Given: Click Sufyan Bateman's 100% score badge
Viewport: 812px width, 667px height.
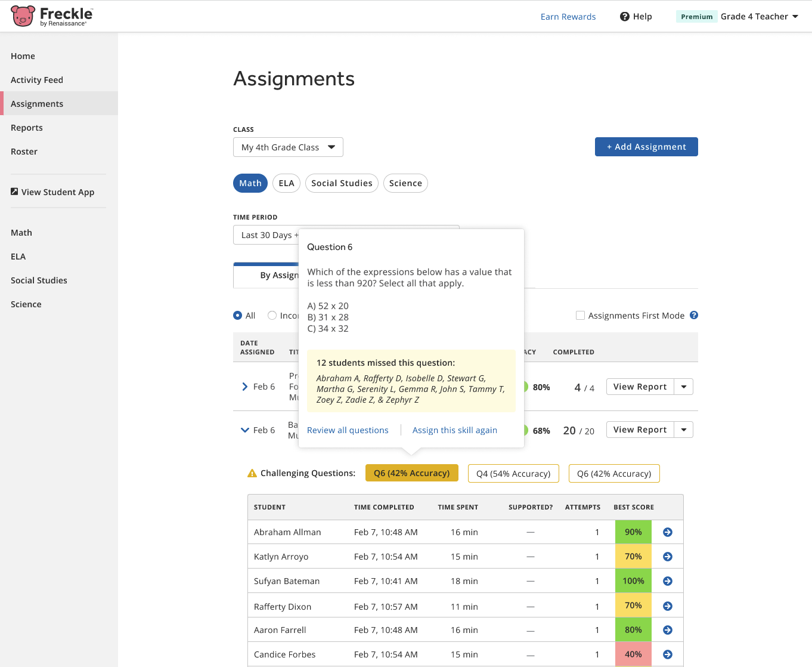Looking at the screenshot, I should [x=633, y=580].
